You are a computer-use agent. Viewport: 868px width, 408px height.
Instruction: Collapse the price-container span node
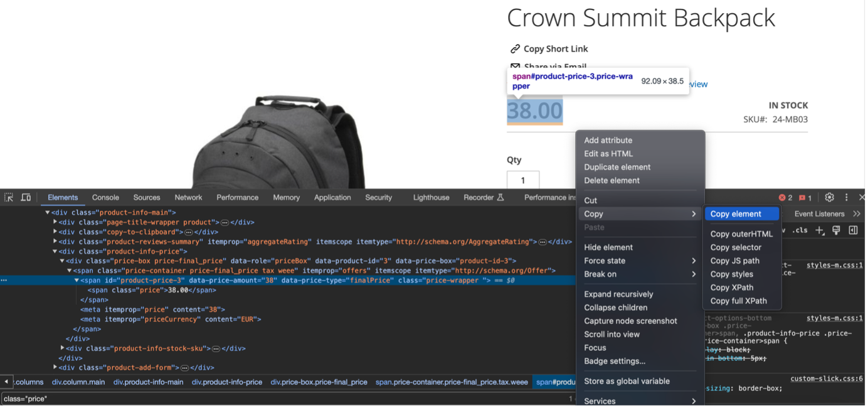tap(70, 271)
